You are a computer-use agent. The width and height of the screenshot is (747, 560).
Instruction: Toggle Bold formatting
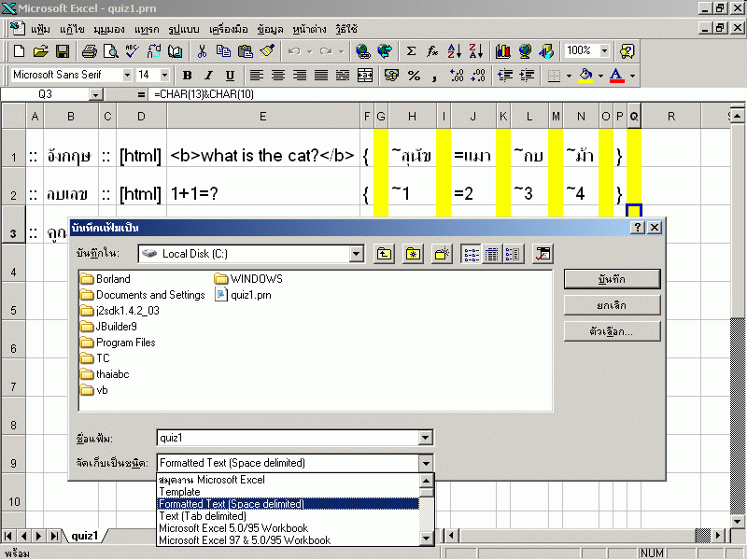pos(187,75)
